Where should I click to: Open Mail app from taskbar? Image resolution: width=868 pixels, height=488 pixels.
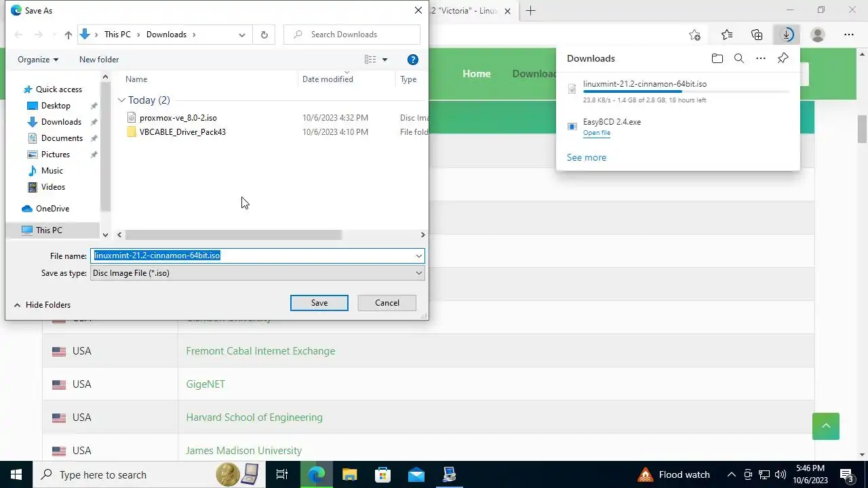coord(416,474)
